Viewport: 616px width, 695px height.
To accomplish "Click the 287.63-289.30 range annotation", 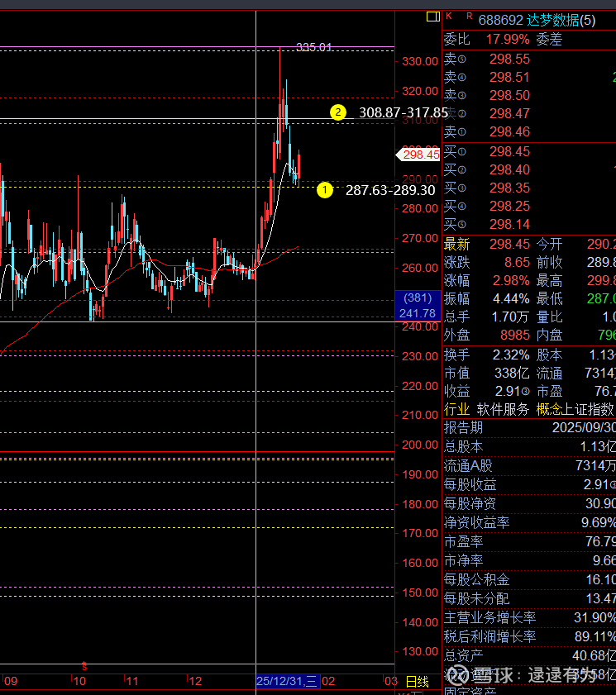I will [390, 190].
